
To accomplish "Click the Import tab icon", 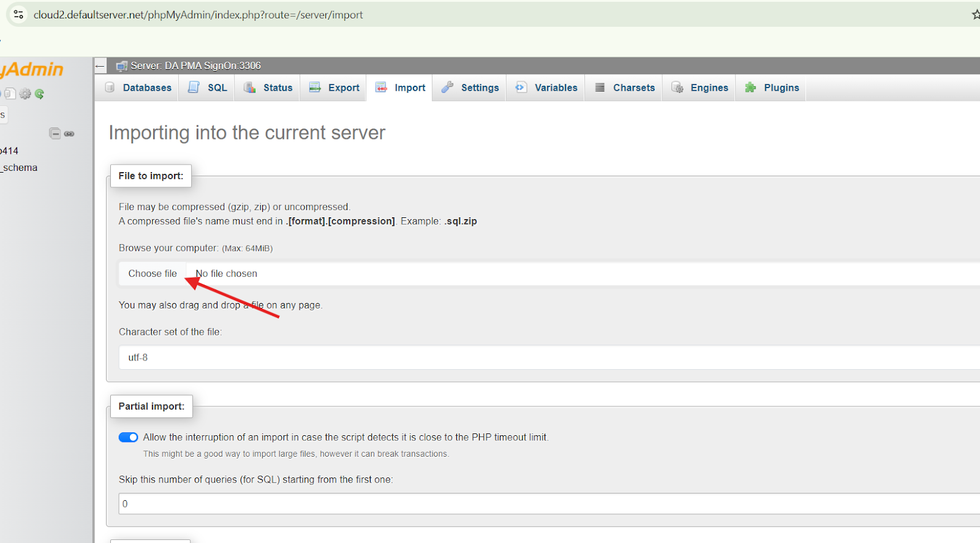I will point(381,88).
